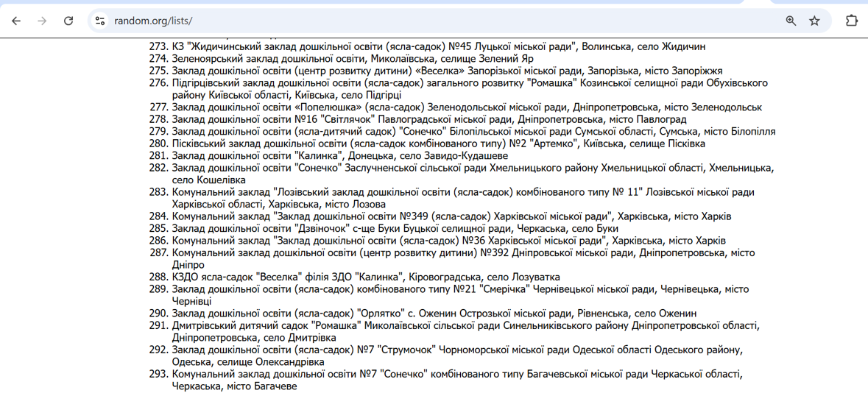The width and height of the screenshot is (868, 393).
Task: Select item 277 «Попелюшка» Зеленодольськ
Action: pos(467,107)
